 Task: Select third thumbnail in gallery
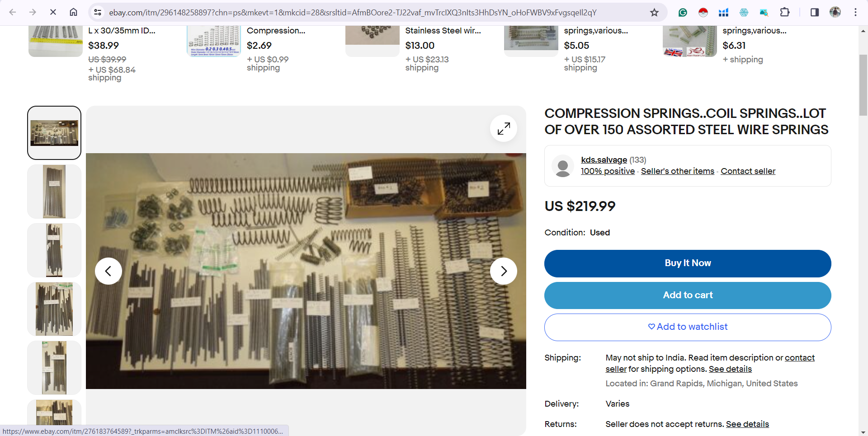click(x=54, y=250)
